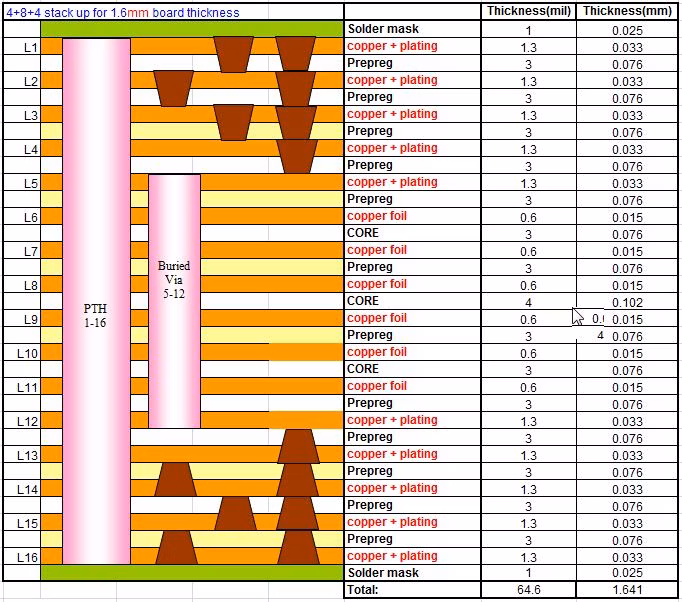This screenshot has width=682, height=602.
Task: Select "copper foil" in the L11 row
Action: click(377, 386)
